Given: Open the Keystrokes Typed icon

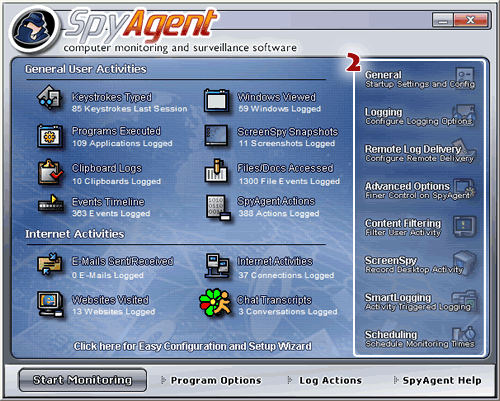Looking at the screenshot, I should point(49,97).
